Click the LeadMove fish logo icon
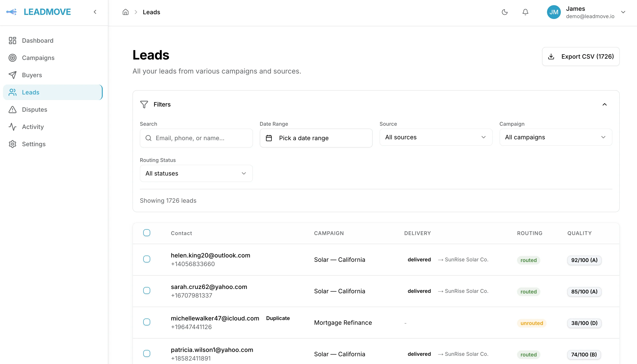Viewport: 637px width, 364px height. 11,12
